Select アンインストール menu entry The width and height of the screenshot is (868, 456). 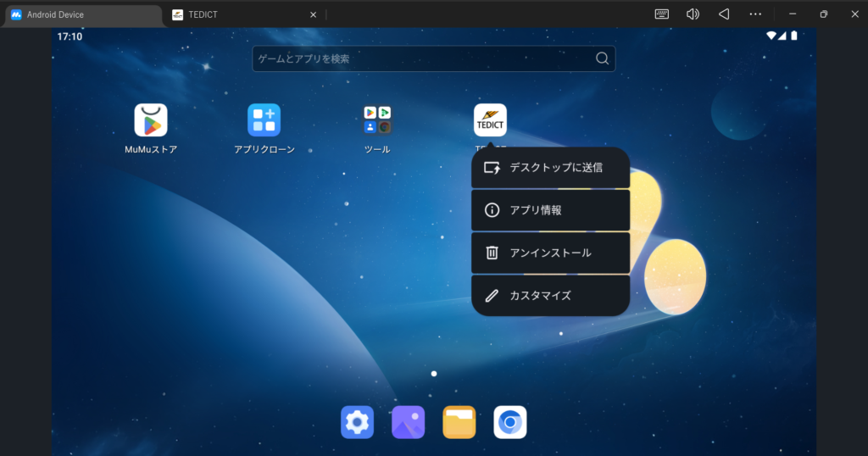click(x=550, y=253)
